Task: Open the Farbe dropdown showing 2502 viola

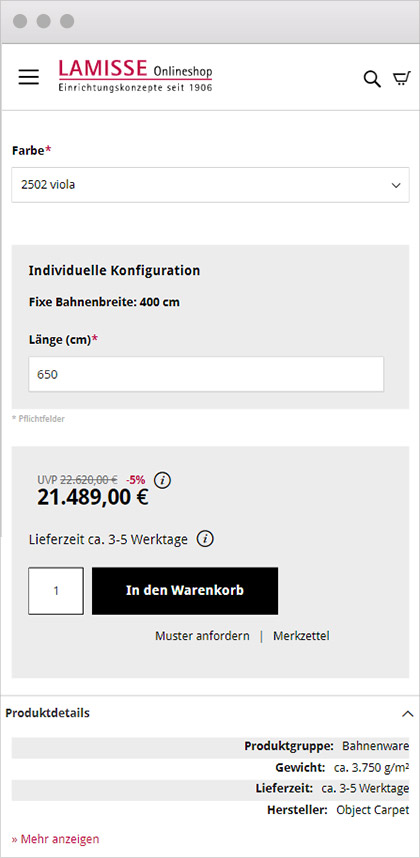Action: pos(210,185)
